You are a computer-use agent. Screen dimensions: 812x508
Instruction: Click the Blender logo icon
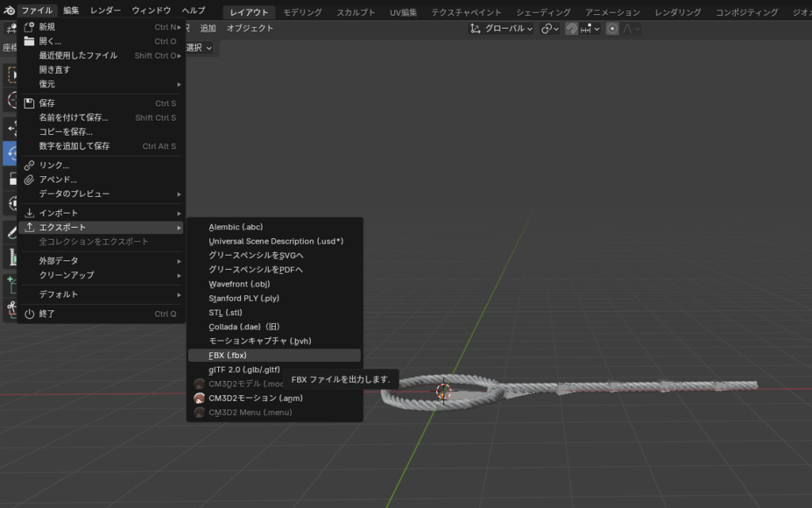pyautogui.click(x=9, y=11)
